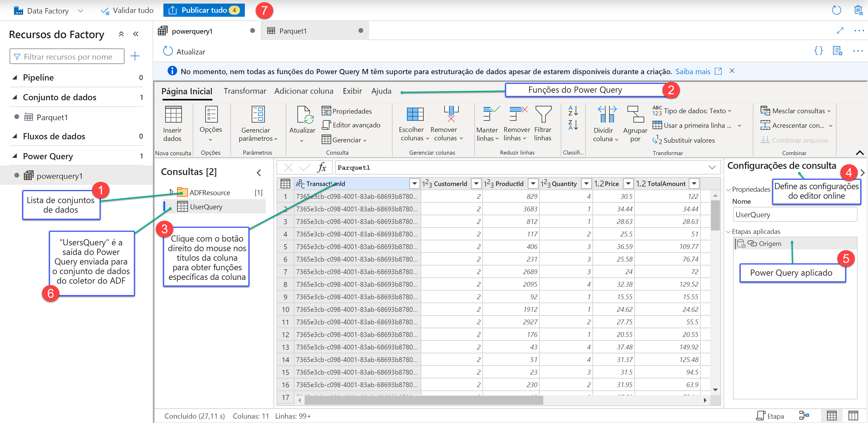Sort ascending with the A-Z icon
868x423 pixels.
point(573,110)
